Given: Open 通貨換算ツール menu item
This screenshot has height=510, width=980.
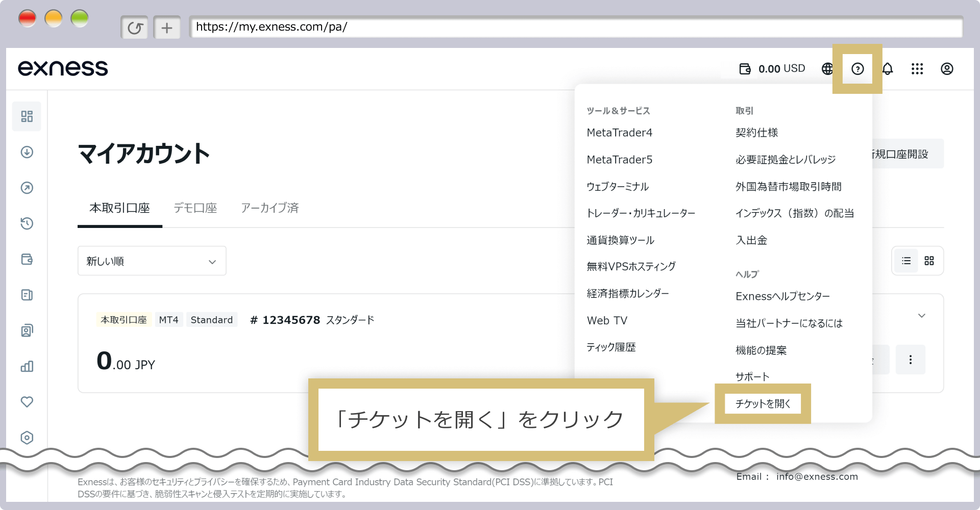Looking at the screenshot, I should click(620, 240).
